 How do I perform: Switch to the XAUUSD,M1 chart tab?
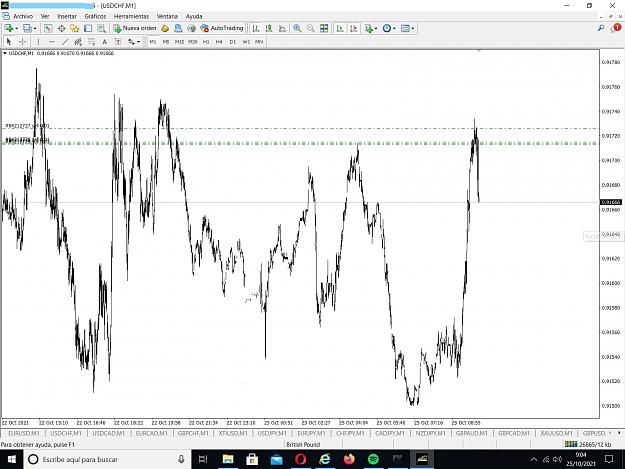(556, 433)
